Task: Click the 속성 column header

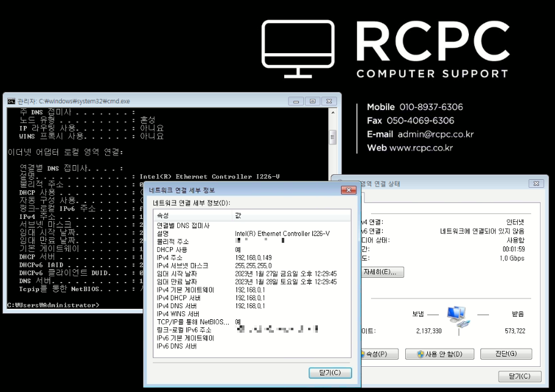Action: coord(193,215)
